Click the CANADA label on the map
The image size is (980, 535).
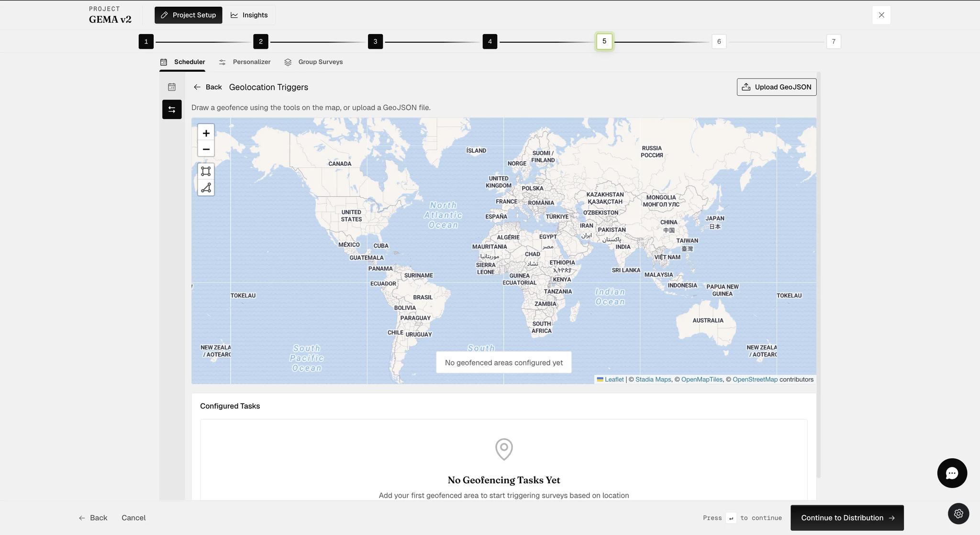coord(340,164)
